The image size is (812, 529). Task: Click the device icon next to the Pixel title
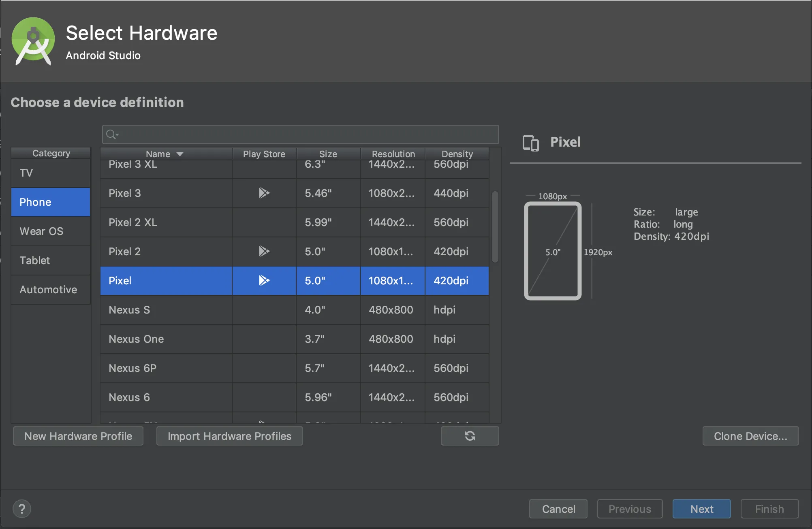pos(530,143)
